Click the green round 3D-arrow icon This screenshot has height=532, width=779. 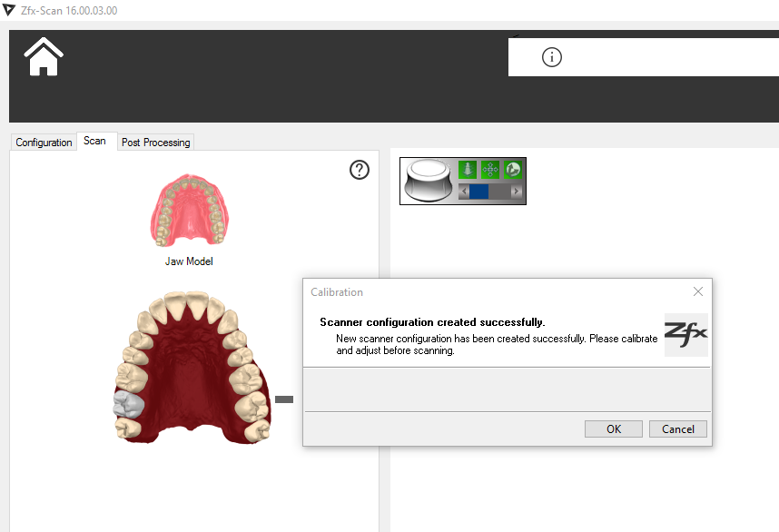513,169
